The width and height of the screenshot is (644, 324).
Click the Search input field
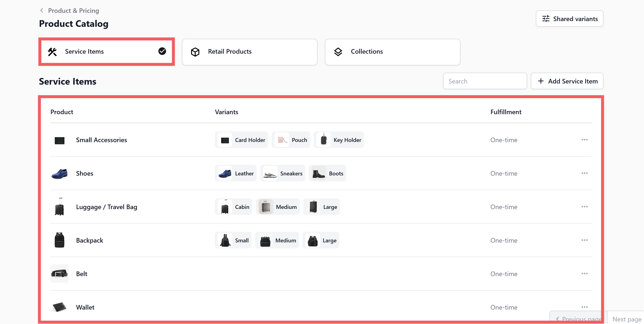[485, 81]
